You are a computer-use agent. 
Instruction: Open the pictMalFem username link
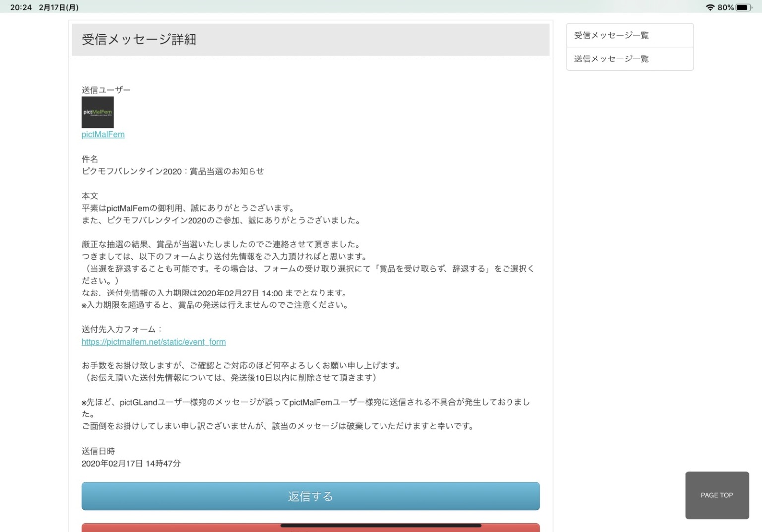click(103, 134)
